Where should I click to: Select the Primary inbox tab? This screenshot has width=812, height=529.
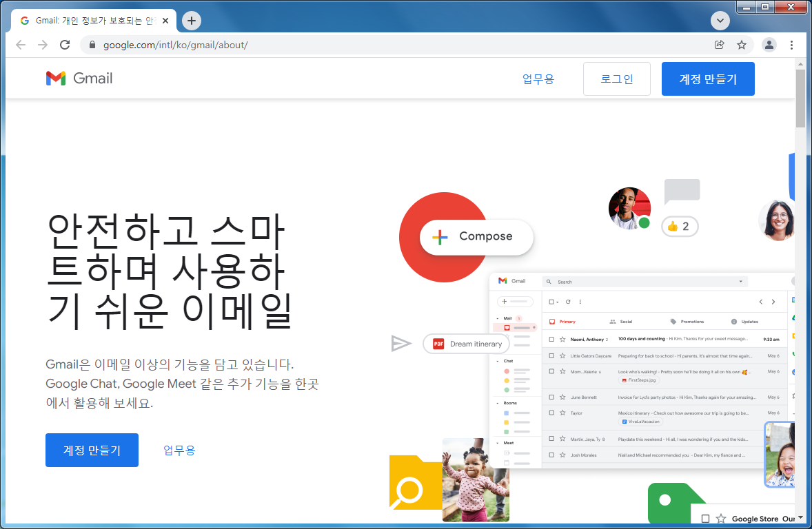(x=562, y=322)
